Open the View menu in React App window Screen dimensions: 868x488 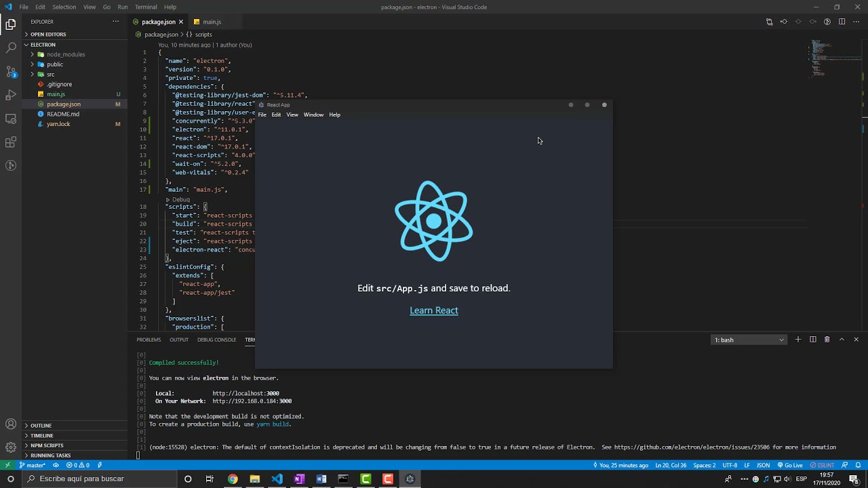[292, 115]
